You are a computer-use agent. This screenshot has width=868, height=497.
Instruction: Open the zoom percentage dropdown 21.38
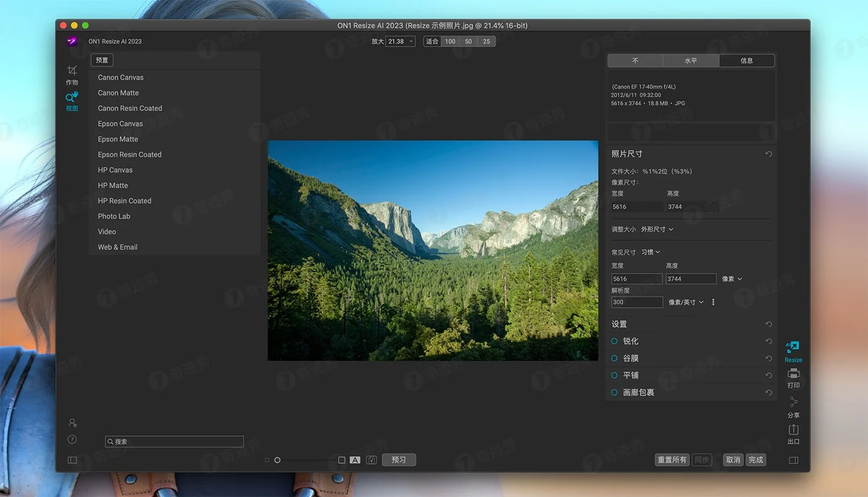tap(400, 42)
